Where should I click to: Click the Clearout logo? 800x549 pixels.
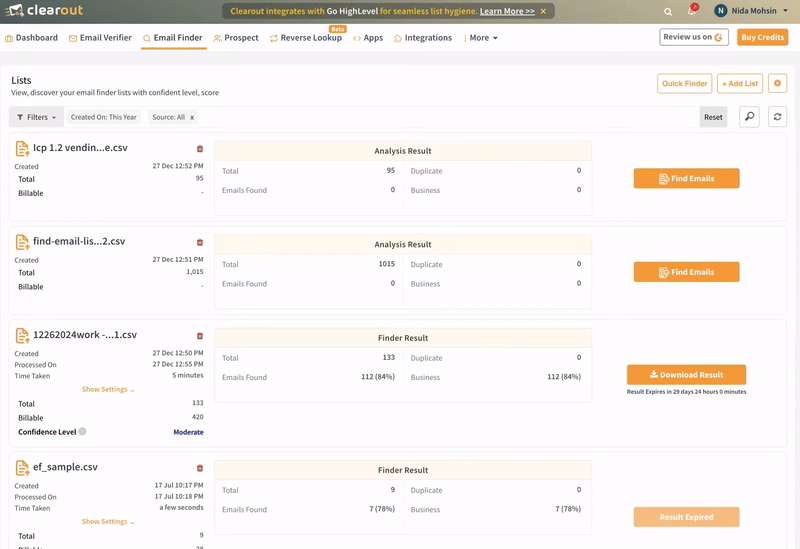[x=43, y=10]
